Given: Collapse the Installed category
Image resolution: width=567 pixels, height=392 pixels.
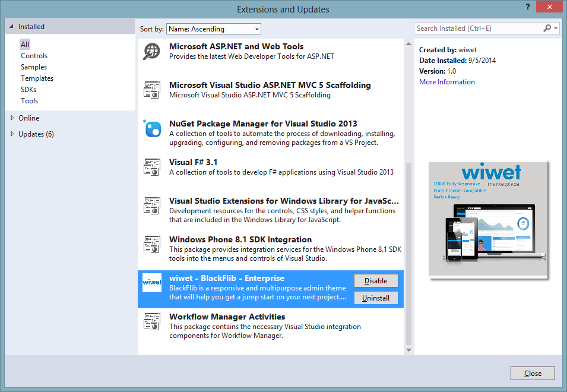Looking at the screenshot, I should [x=11, y=27].
